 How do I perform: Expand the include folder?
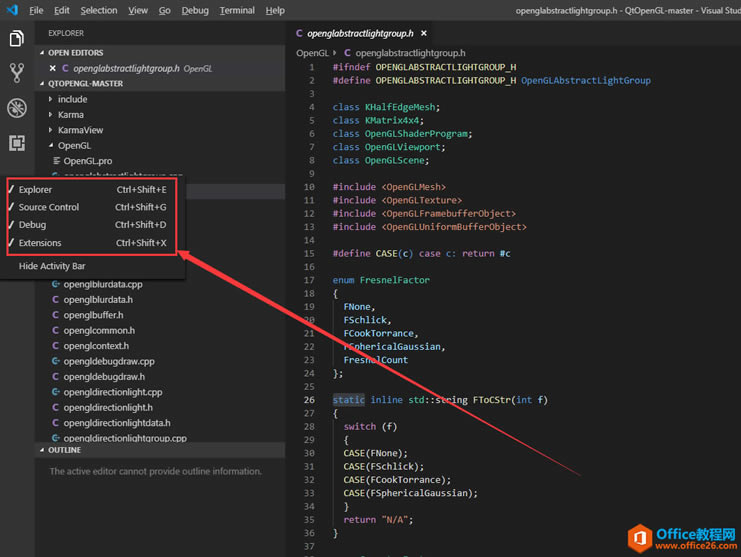click(x=50, y=99)
